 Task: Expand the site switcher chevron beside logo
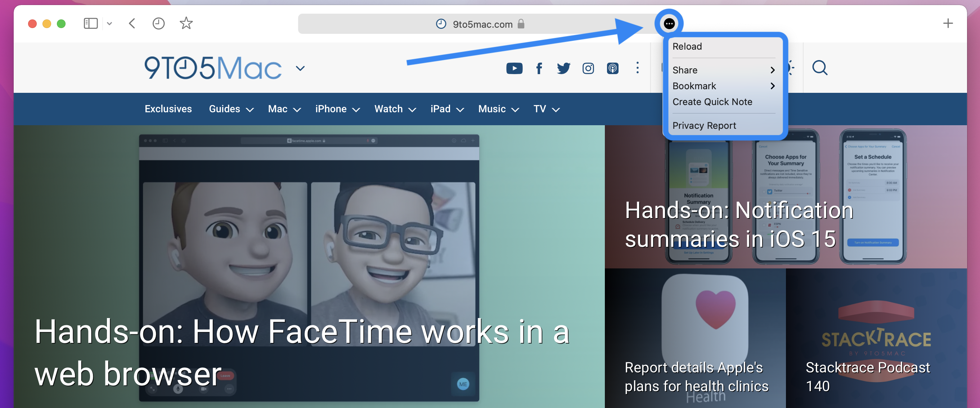300,68
